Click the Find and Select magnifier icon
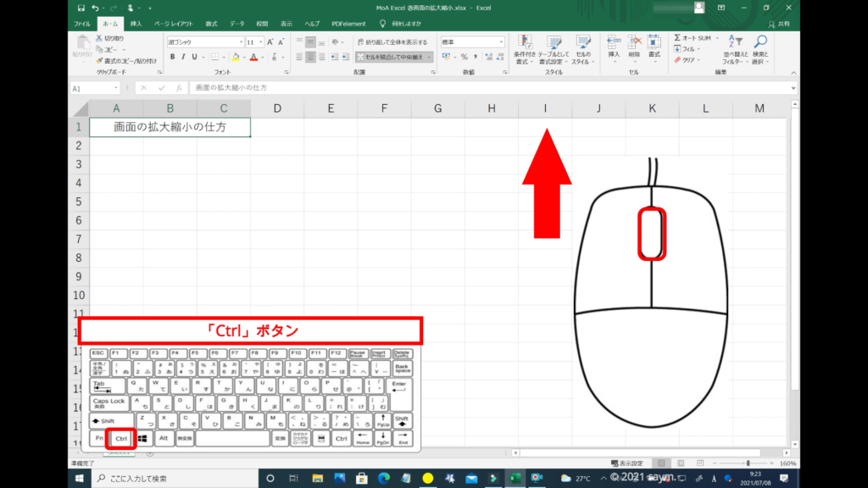Image resolution: width=868 pixels, height=488 pixels. click(760, 42)
